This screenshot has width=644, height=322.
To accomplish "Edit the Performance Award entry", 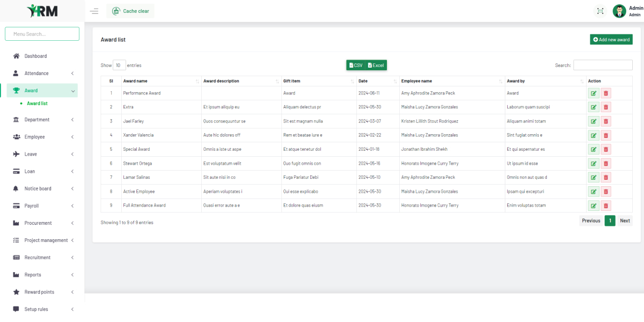I will coord(593,93).
